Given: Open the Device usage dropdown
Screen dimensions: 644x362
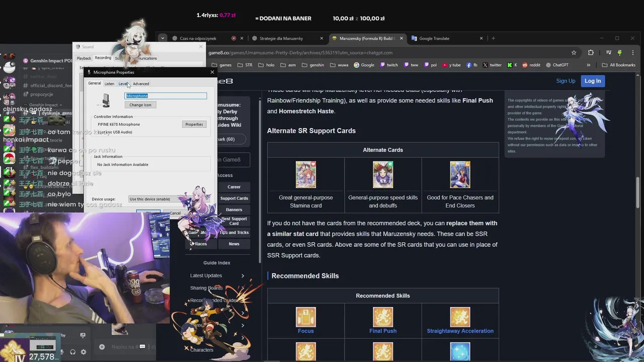Looking at the screenshot, I should (169, 199).
